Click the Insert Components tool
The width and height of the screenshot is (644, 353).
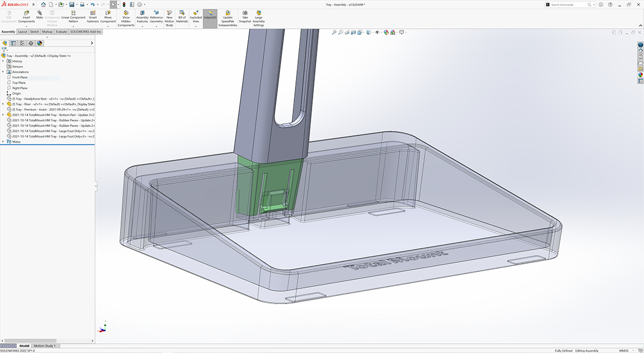[x=26, y=16]
